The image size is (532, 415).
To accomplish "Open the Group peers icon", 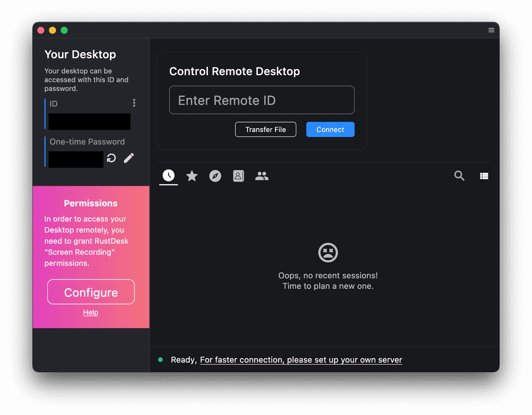I will 262,176.
